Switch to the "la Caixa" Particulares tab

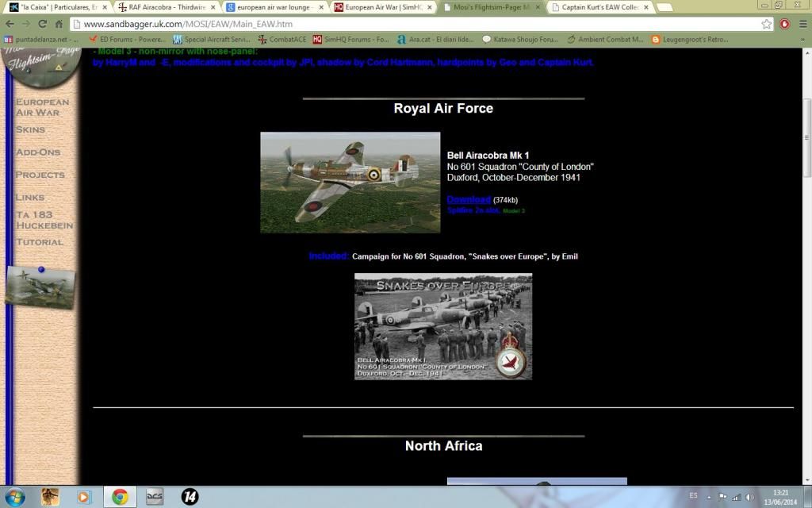(57, 7)
